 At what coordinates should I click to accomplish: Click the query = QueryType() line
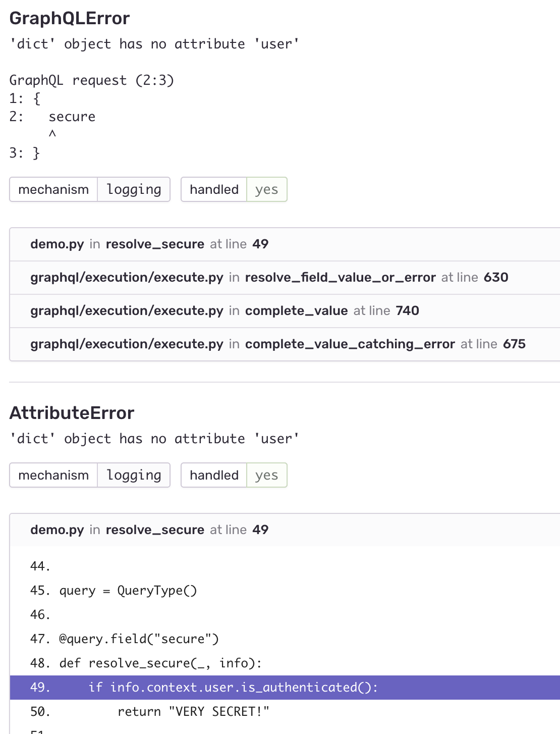(x=128, y=591)
